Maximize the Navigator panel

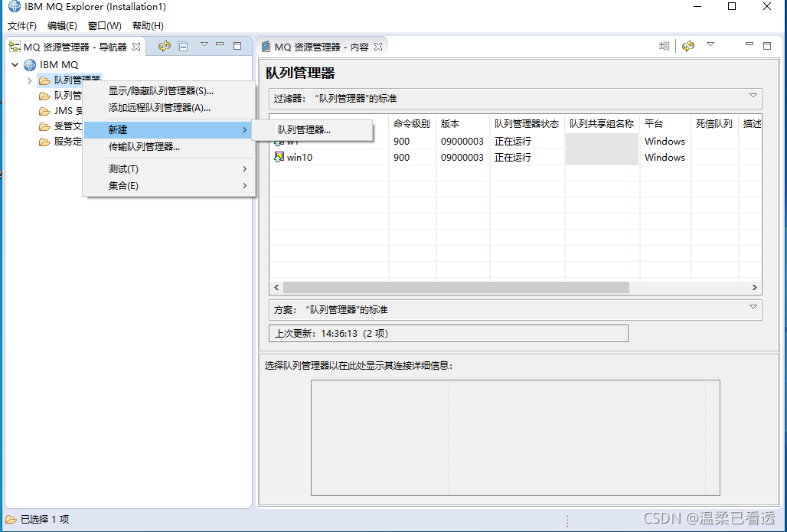pos(237,46)
